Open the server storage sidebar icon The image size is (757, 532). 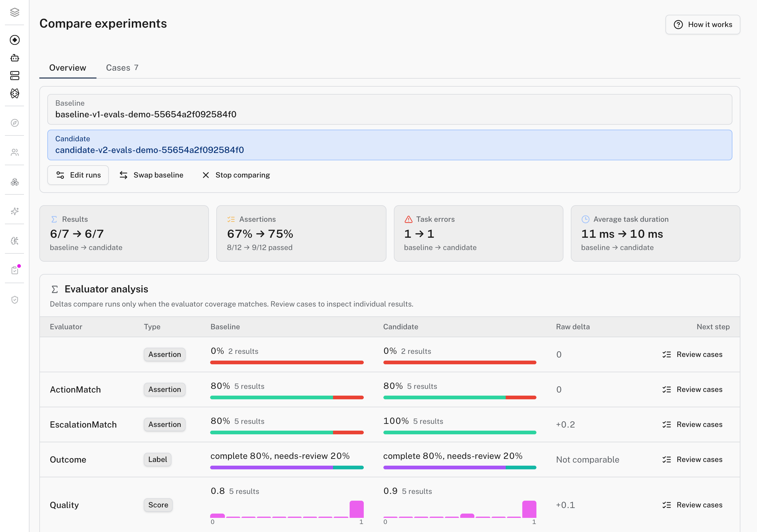coord(14,76)
